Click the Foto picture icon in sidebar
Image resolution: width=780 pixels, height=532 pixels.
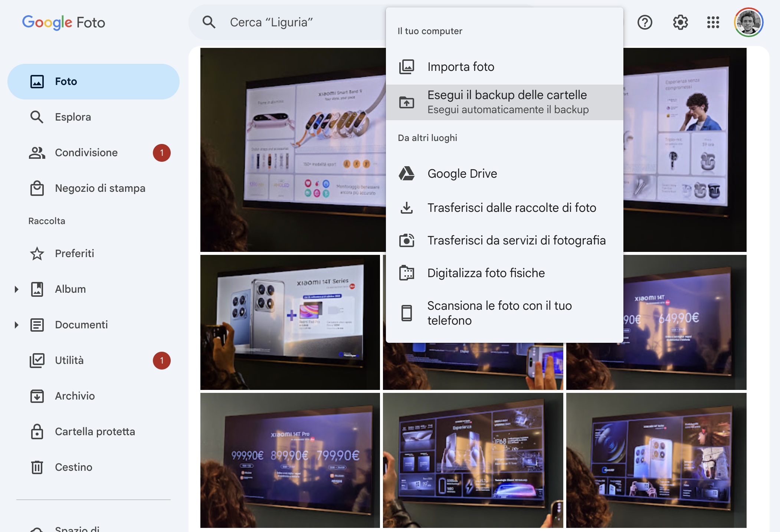click(x=37, y=82)
